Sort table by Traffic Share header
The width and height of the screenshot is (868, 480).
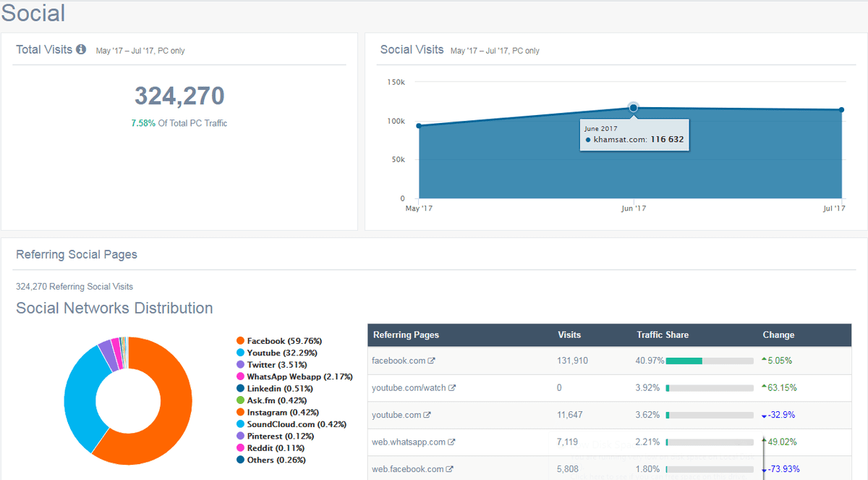point(662,335)
